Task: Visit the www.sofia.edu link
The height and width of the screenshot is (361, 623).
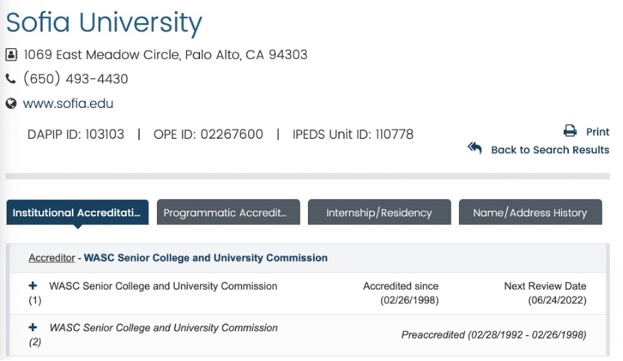Action: coord(68,104)
